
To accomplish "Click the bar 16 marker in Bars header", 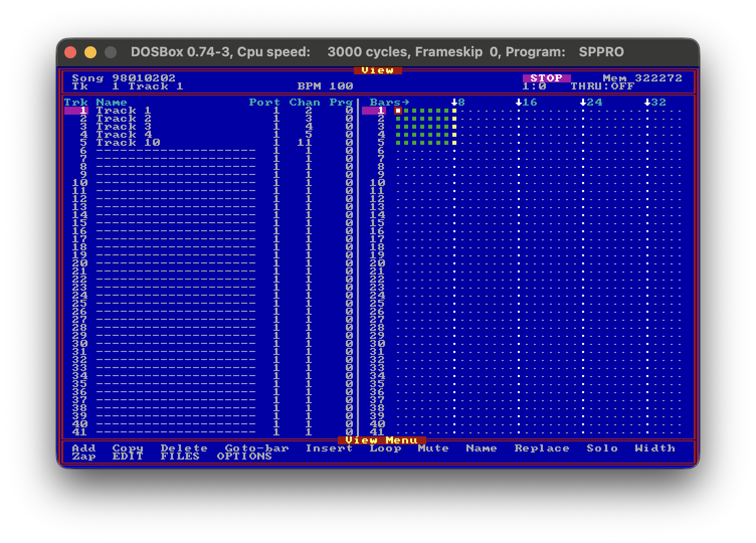I will [x=526, y=102].
